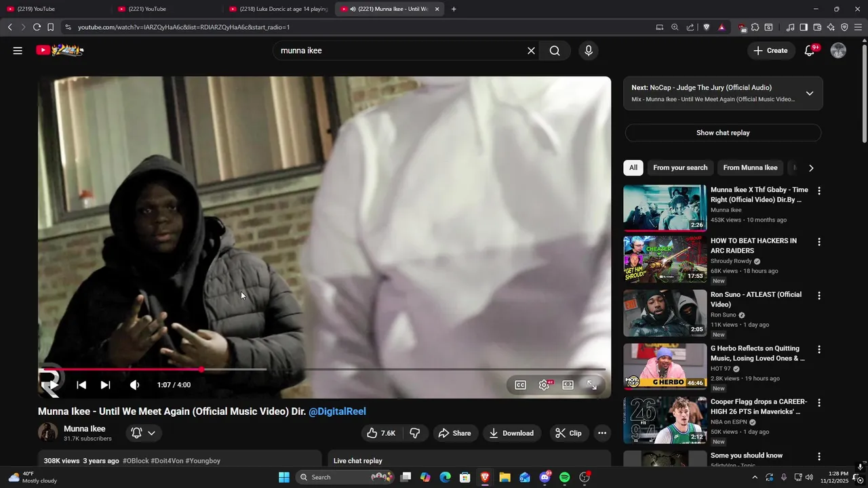868x488 pixels.
Task: Skip to next video in playlist
Action: pyautogui.click(x=105, y=384)
